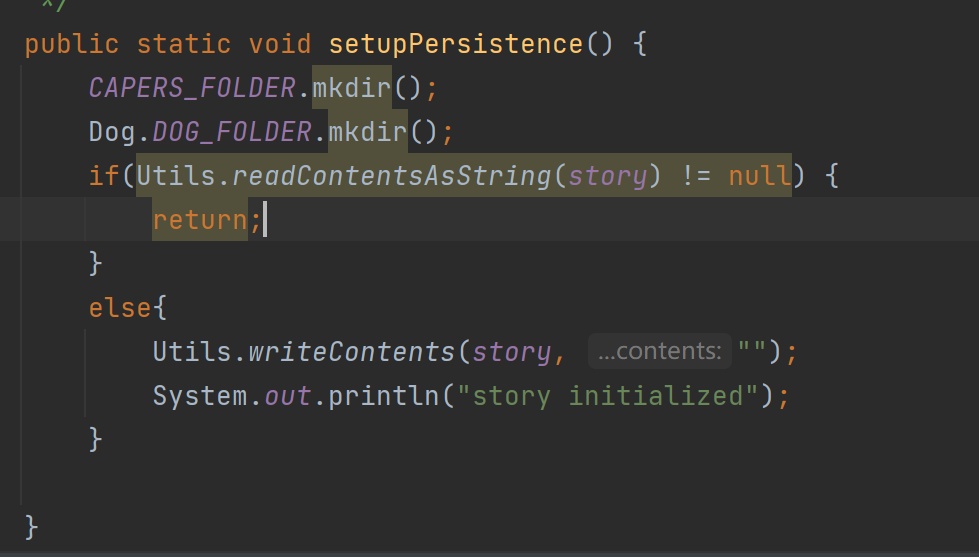Click the println method call

coord(383,396)
